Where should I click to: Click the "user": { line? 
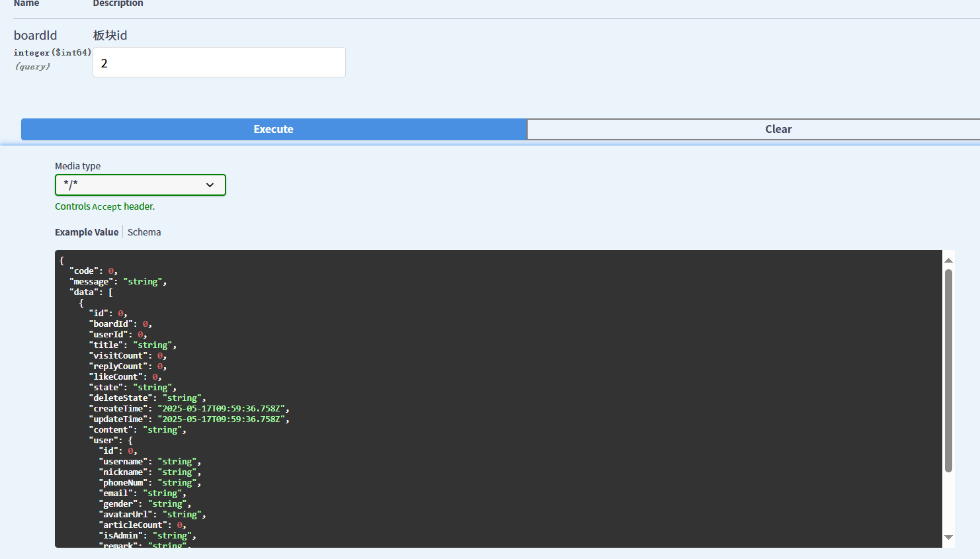point(111,440)
